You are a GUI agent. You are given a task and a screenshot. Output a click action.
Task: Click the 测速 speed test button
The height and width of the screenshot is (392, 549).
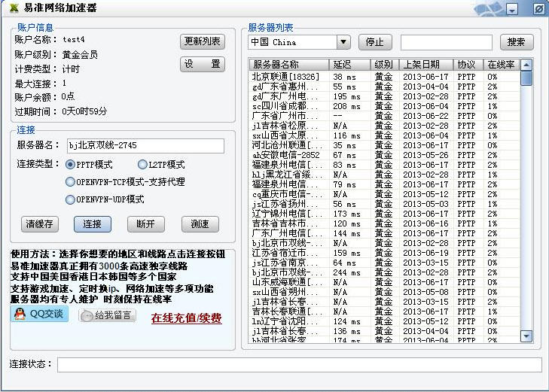click(200, 223)
